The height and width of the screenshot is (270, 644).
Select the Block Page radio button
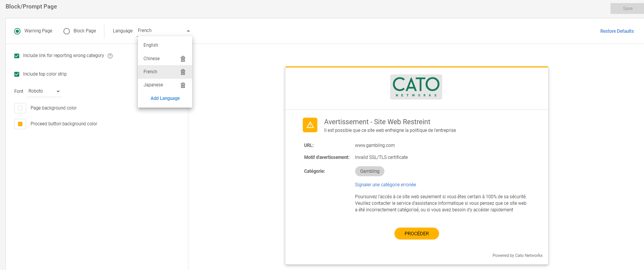67,31
